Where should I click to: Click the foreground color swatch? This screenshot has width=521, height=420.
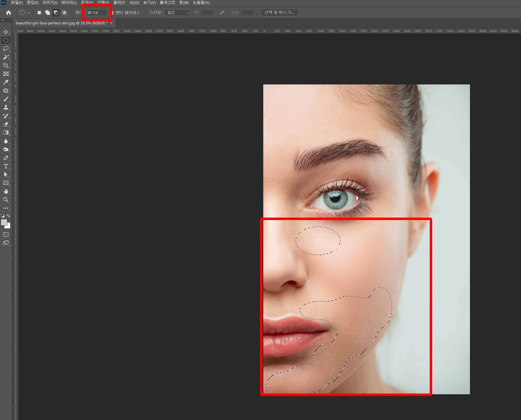coord(4,222)
